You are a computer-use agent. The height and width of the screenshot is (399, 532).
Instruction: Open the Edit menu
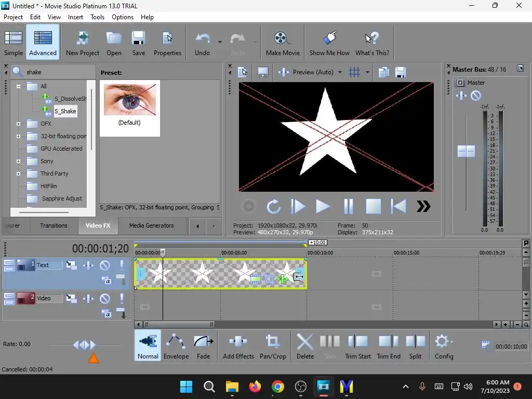click(35, 17)
